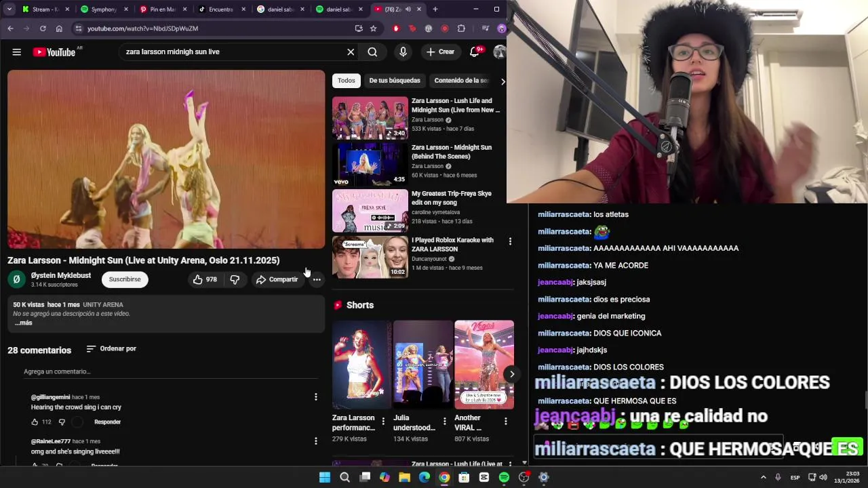Open I Played Roblox Karaoke thumbnail
The image size is (868, 488).
(x=370, y=257)
